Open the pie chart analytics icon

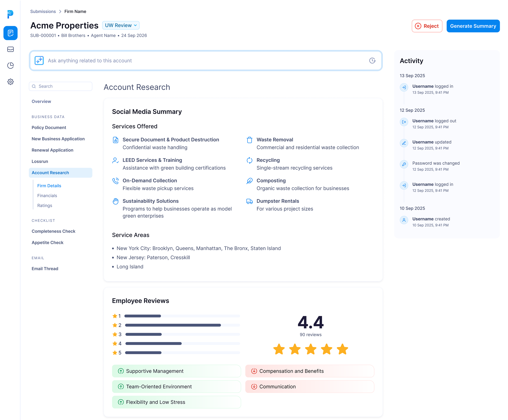coord(10,66)
